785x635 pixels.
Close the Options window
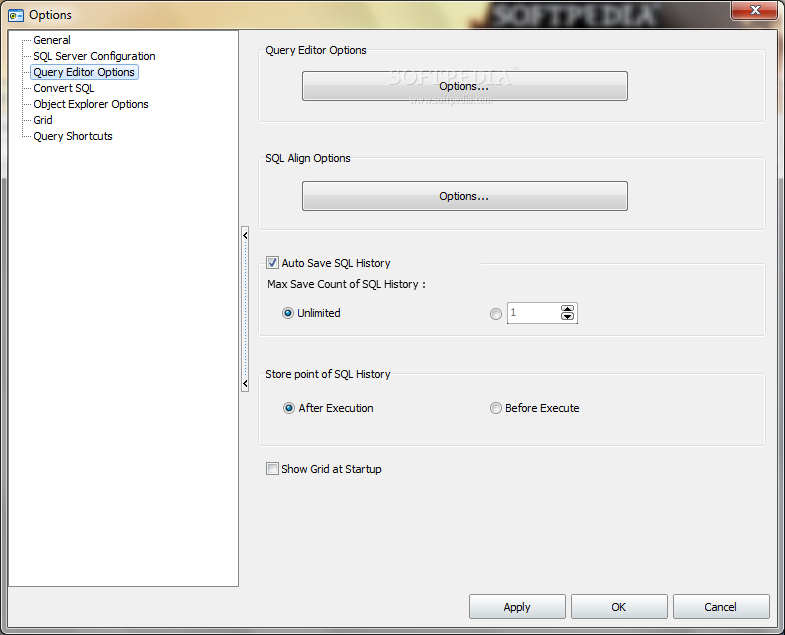pos(755,10)
